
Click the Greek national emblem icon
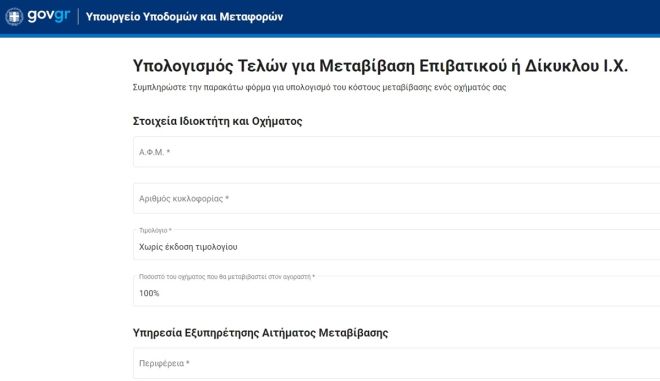tap(14, 17)
